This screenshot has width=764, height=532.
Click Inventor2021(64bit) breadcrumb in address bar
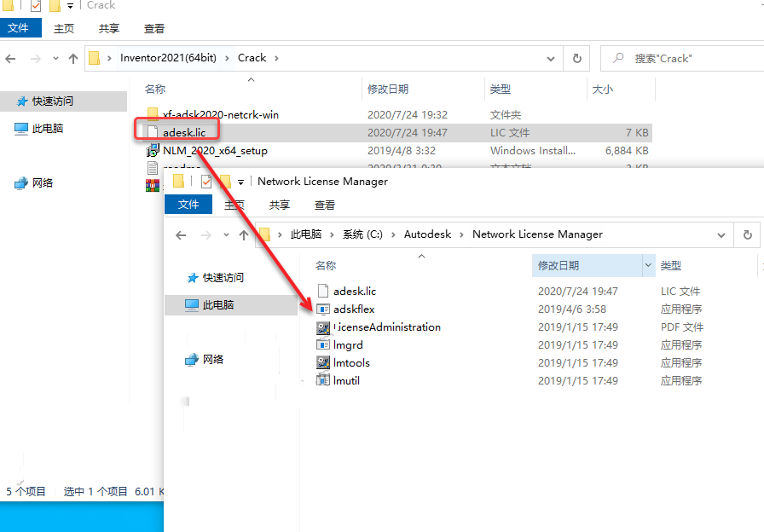coord(168,58)
